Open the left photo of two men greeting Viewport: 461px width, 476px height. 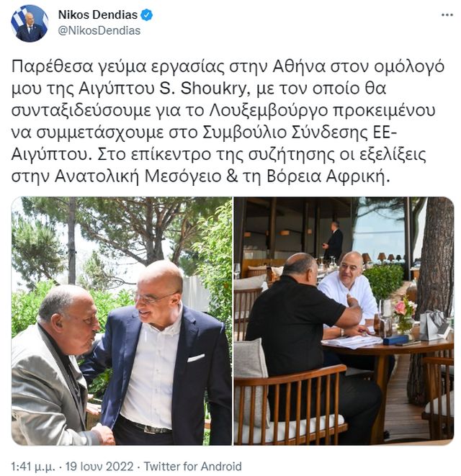122,321
